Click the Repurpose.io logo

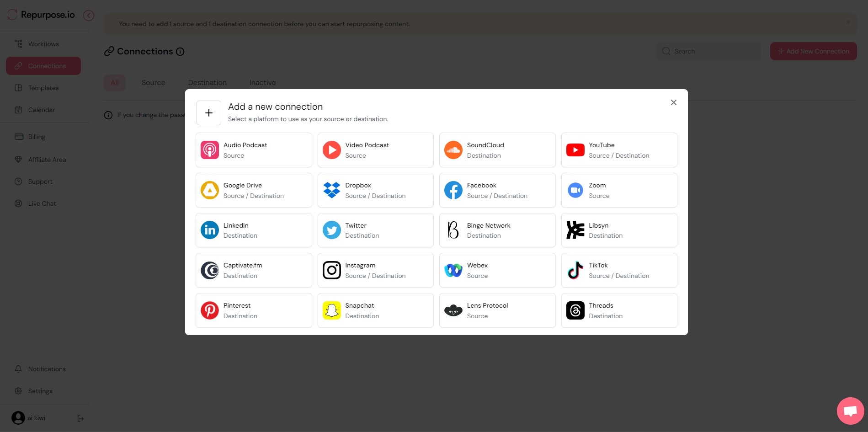[x=41, y=15]
